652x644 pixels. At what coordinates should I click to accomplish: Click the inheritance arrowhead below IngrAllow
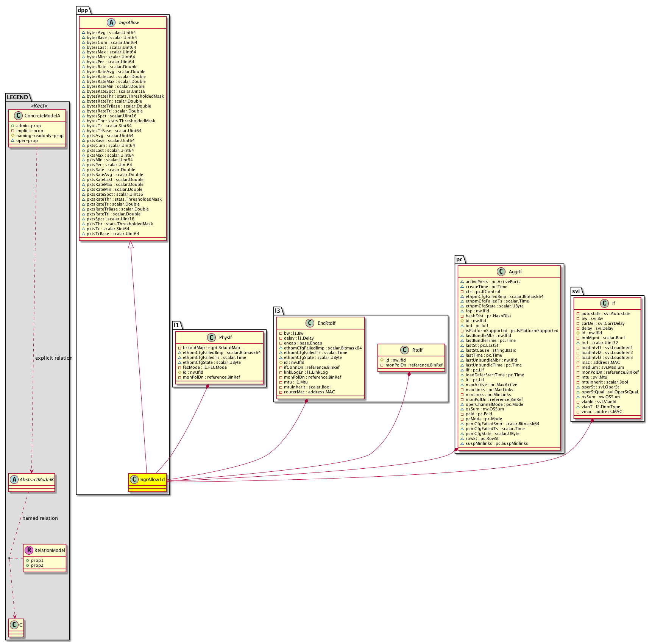131,245
